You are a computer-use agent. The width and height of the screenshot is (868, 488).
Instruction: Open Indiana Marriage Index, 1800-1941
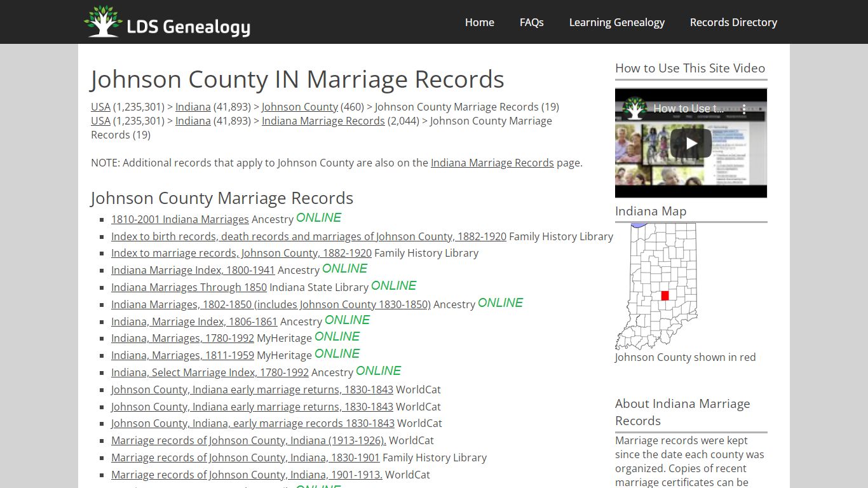pos(193,270)
